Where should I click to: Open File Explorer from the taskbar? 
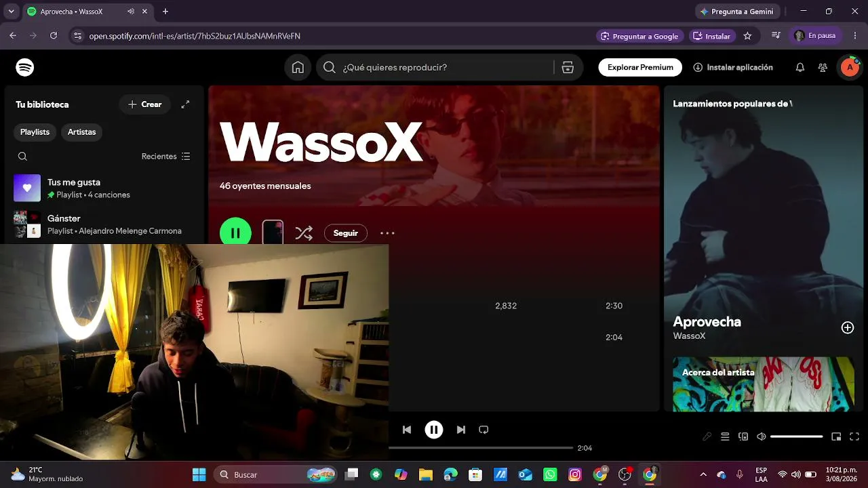[x=425, y=474]
